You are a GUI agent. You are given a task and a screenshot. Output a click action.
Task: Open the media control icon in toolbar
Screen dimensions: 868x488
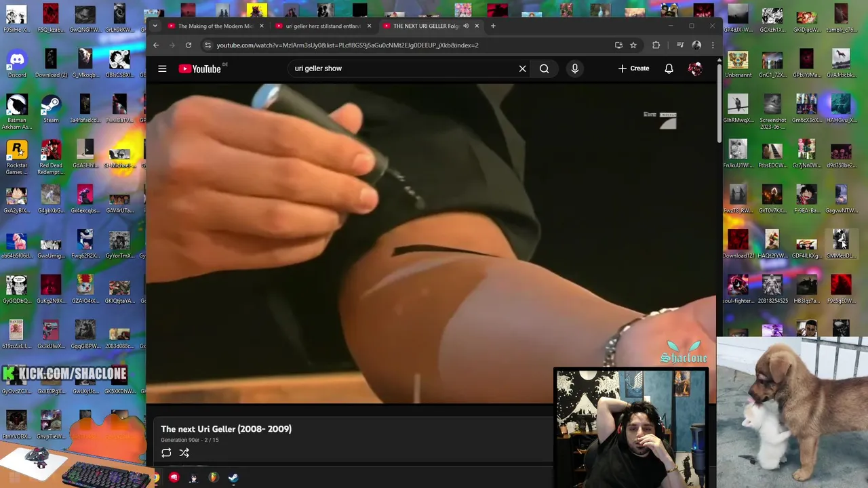[680, 45]
